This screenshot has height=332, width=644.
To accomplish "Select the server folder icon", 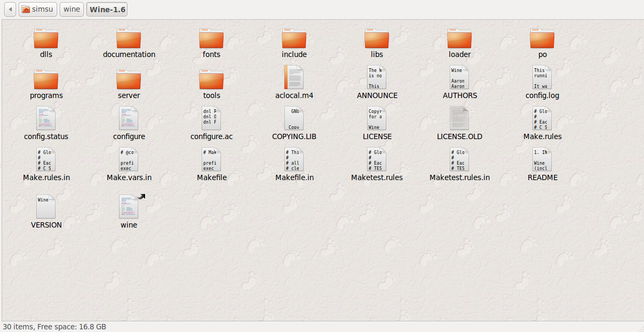I will pos(129,79).
